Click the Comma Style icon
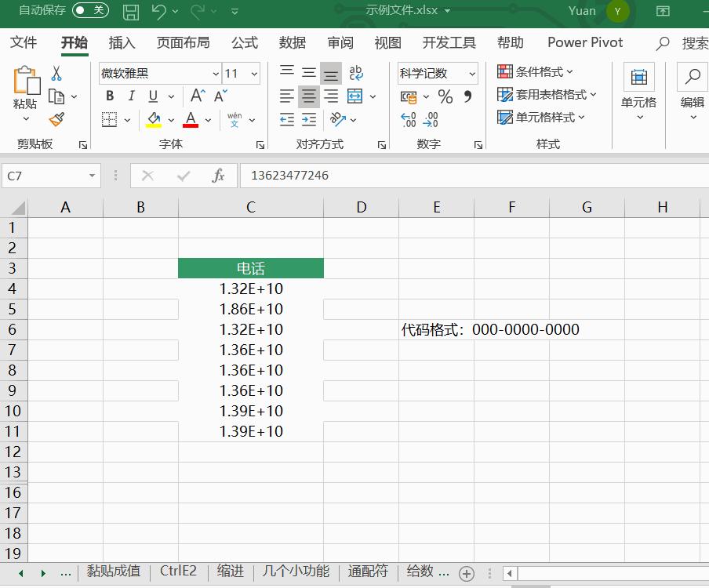 467,96
